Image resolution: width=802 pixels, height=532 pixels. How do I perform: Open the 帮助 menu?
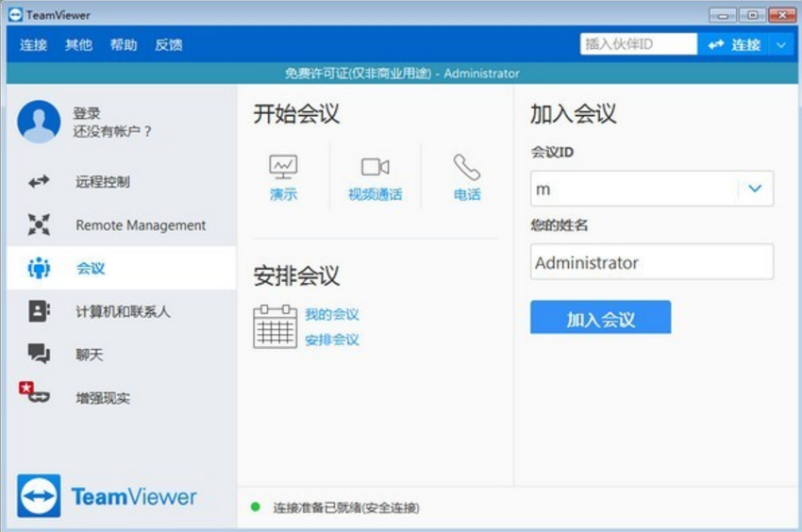tap(124, 44)
